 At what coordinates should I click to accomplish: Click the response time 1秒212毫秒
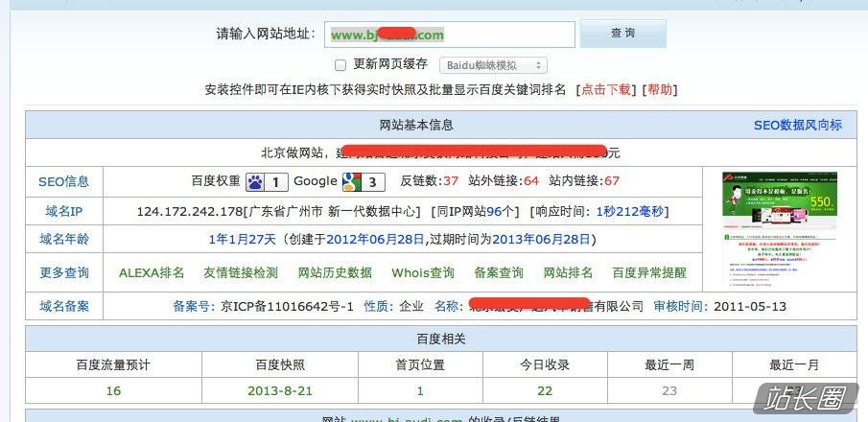point(630,212)
